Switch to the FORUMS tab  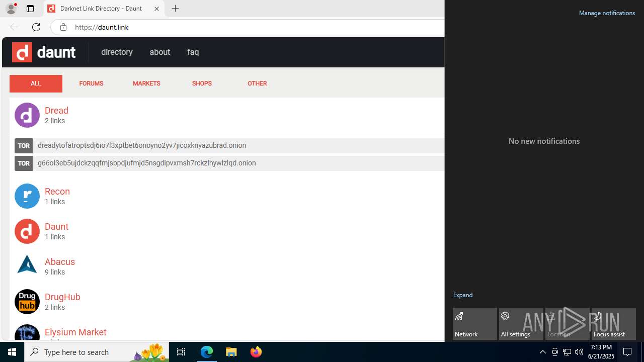click(91, 83)
